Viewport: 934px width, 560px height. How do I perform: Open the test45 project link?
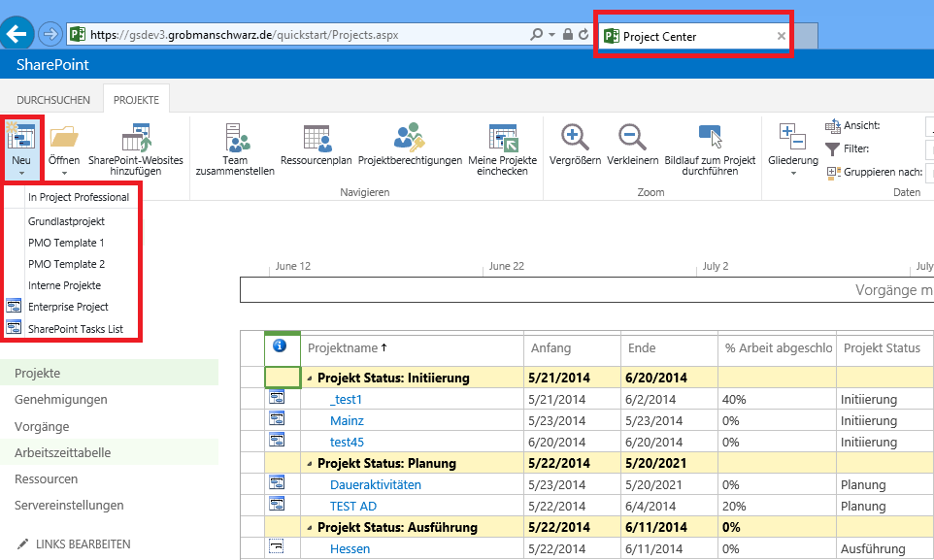(x=347, y=442)
